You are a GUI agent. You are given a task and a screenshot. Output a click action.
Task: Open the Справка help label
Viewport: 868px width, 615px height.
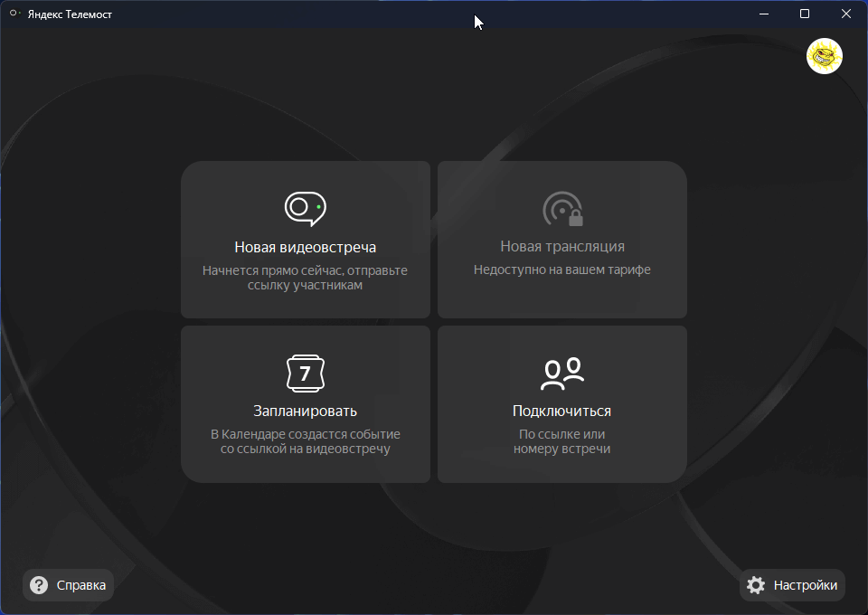tap(81, 585)
